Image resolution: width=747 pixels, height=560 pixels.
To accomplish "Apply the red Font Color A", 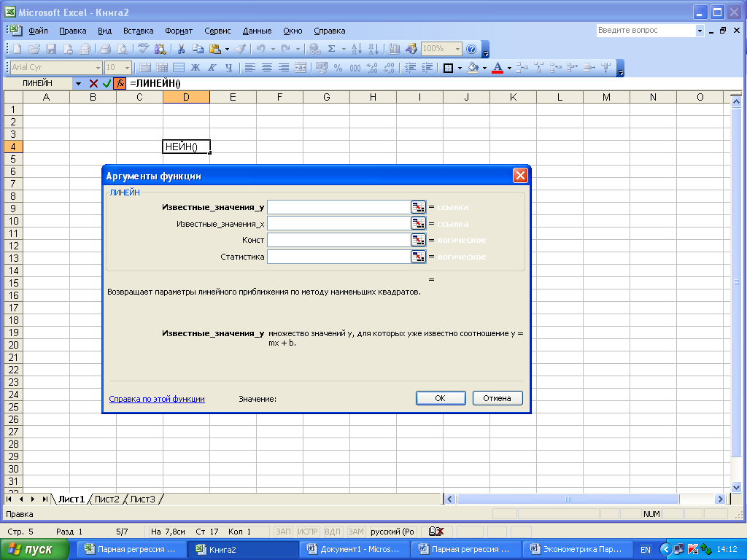I will point(498,68).
